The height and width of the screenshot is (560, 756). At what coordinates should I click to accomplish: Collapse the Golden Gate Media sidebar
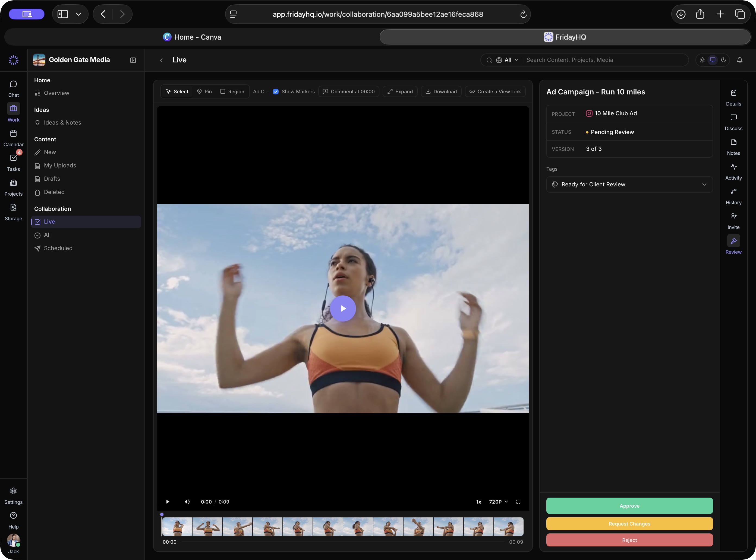click(133, 60)
